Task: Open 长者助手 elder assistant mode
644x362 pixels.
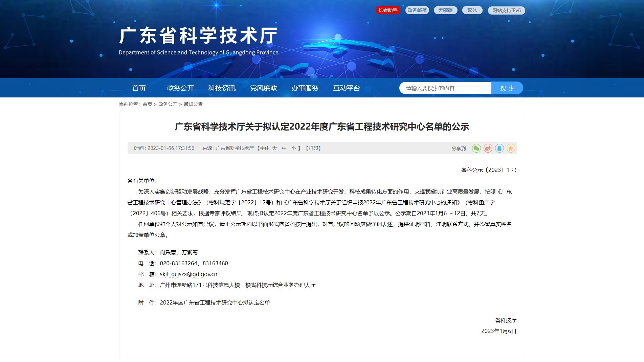Action: 388,10
